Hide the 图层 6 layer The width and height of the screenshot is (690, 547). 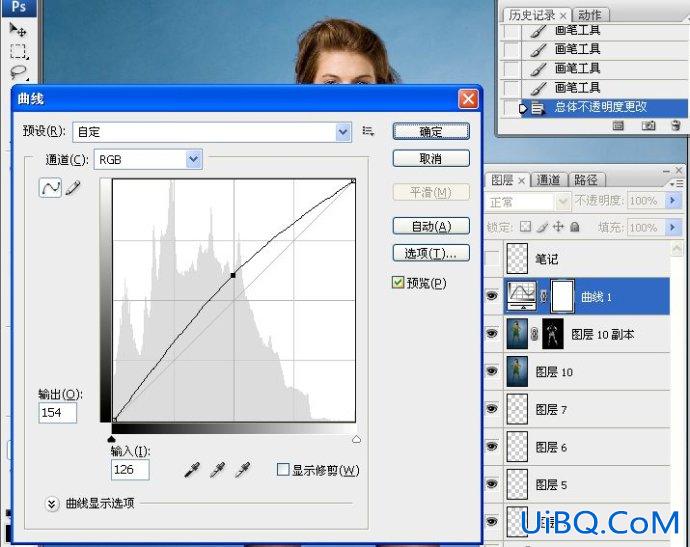pyautogui.click(x=492, y=446)
